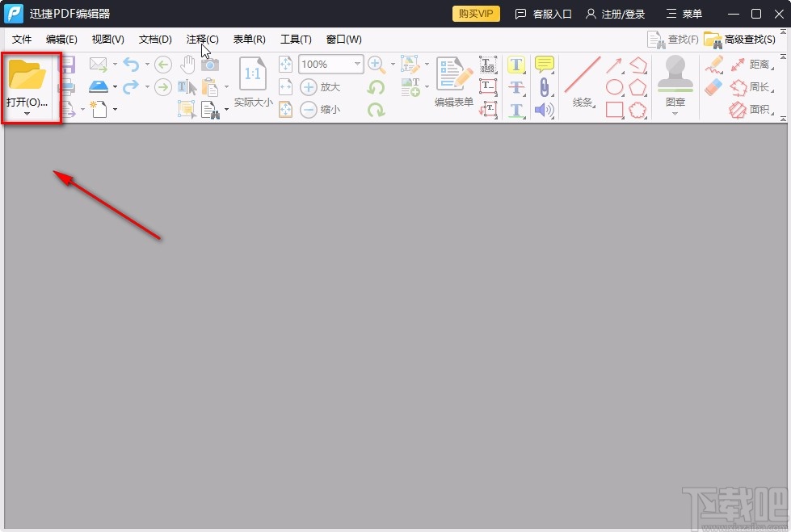
Task: Expand the 线条 line tool options
Action: [593, 105]
